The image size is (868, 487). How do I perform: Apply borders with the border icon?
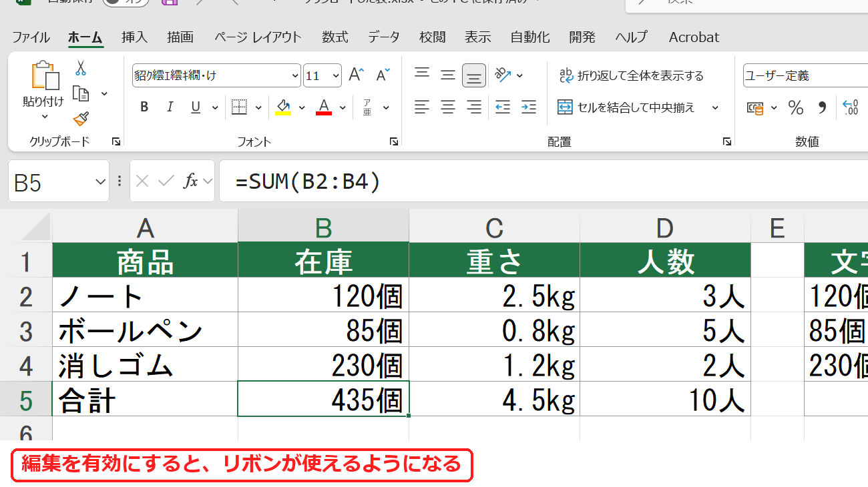click(x=240, y=107)
